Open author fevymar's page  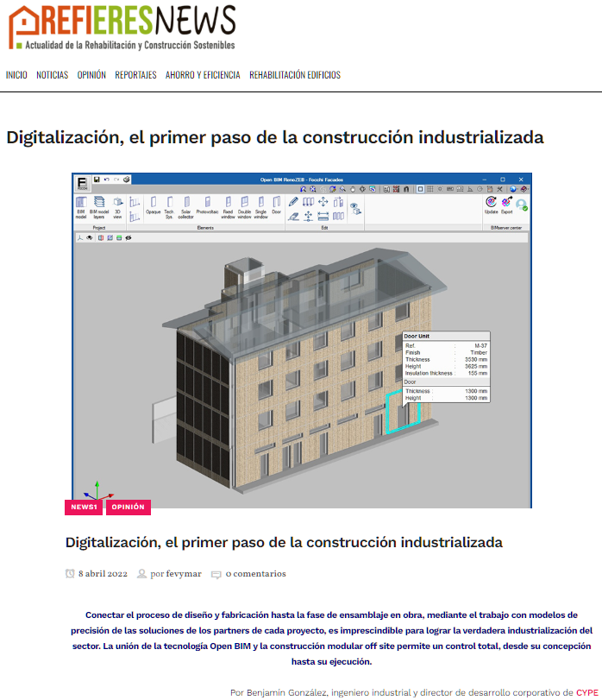click(x=184, y=574)
